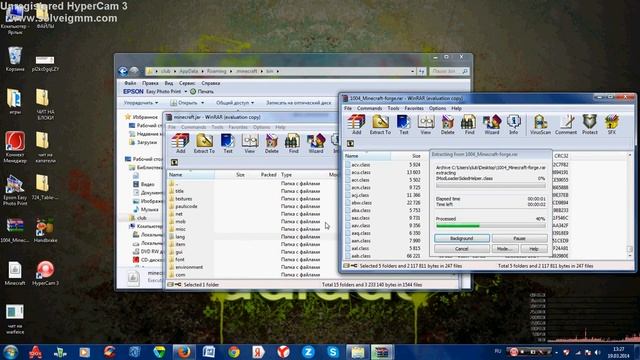
Task: Open Easy Photo Print dropdown in Explorer
Action: tap(186, 92)
